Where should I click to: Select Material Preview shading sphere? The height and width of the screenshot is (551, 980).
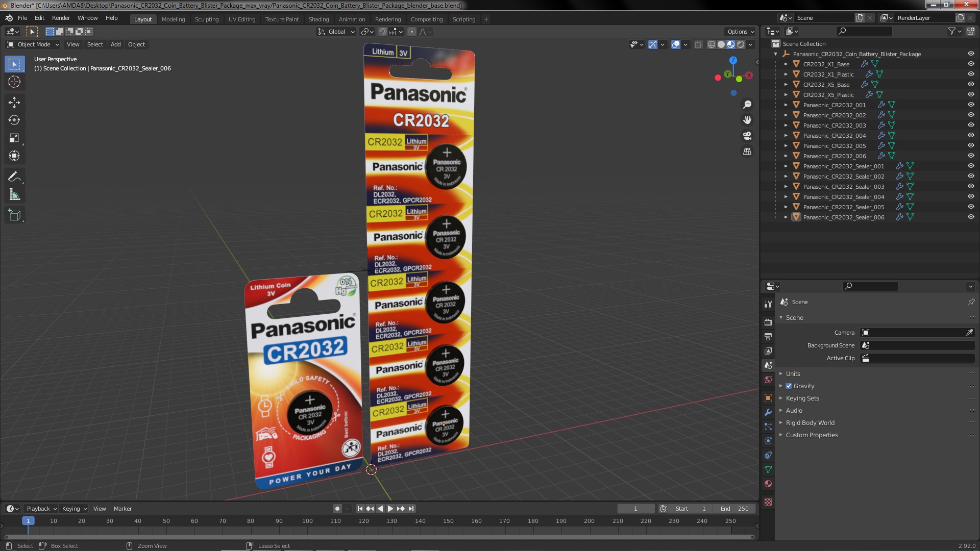click(731, 45)
